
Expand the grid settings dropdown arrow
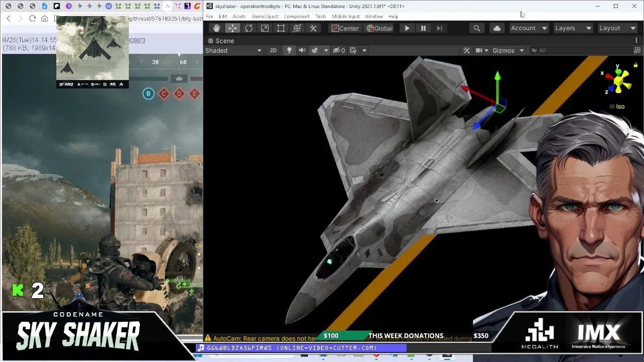click(364, 50)
